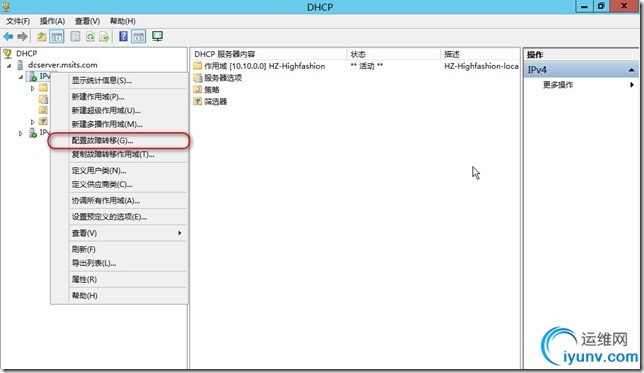Expand the IPv6 tree node
Image resolution: width=644 pixels, height=373 pixels.
pyautogui.click(x=21, y=133)
